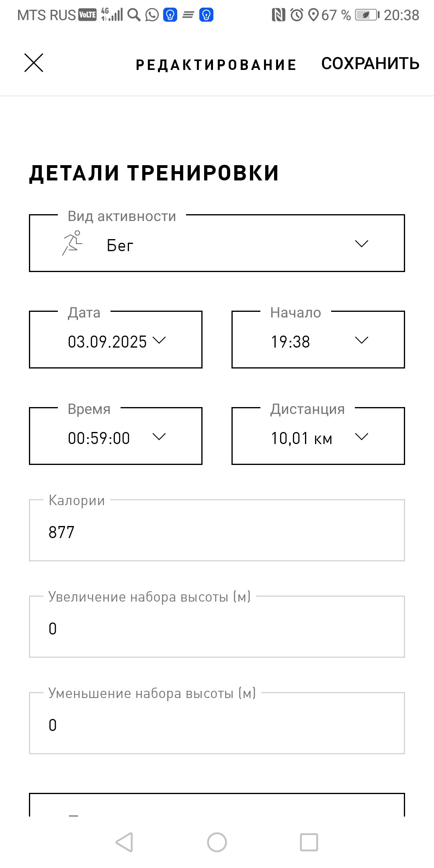
Task: Tap the alarm clock status icon
Action: click(x=297, y=15)
